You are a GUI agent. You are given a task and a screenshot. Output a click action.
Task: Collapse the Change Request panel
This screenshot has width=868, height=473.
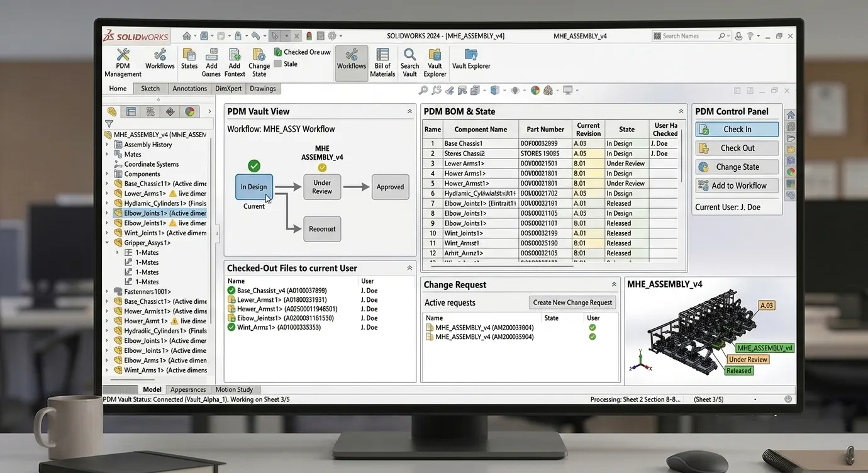pos(614,285)
